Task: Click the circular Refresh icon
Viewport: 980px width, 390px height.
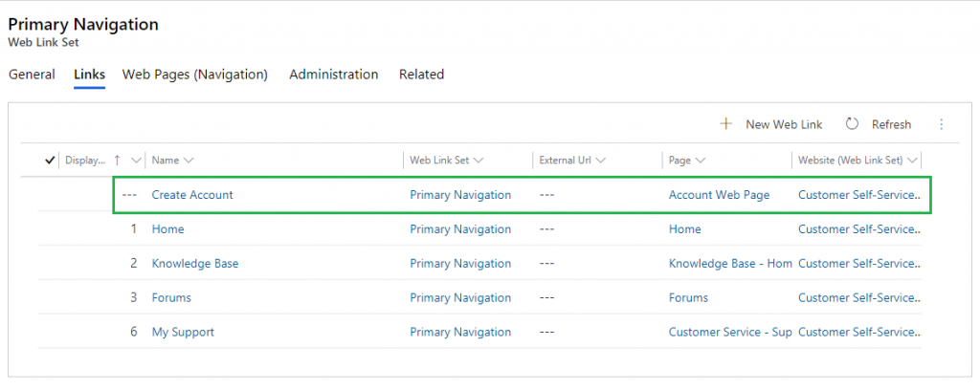Action: click(x=852, y=123)
